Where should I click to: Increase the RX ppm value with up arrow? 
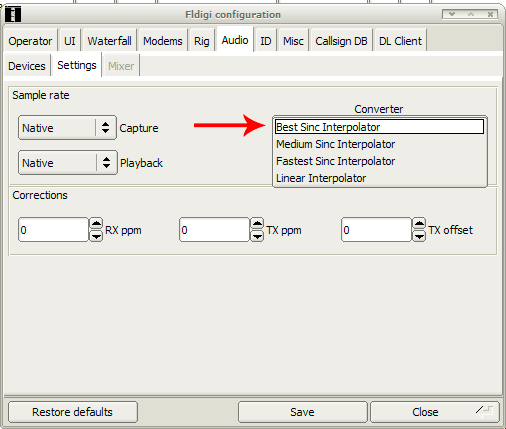click(x=96, y=223)
